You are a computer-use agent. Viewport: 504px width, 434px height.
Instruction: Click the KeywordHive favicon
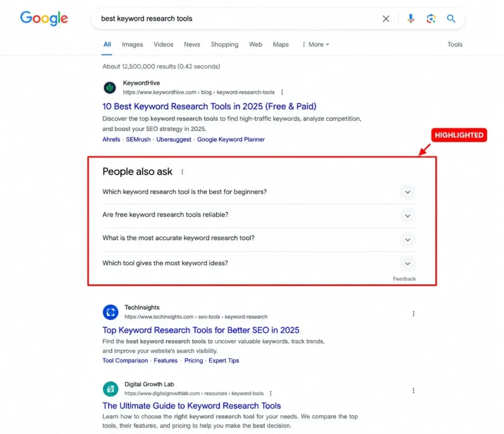pyautogui.click(x=110, y=88)
